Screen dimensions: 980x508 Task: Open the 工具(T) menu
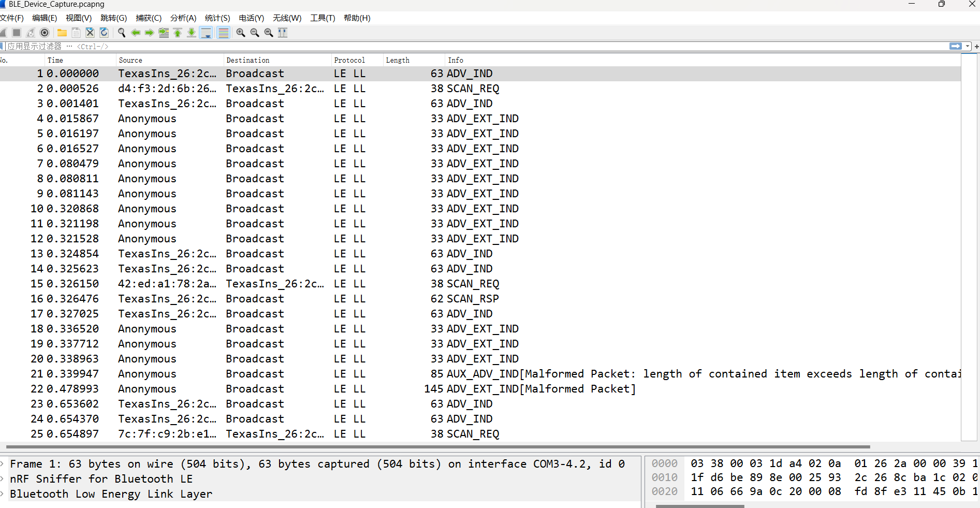pos(323,18)
